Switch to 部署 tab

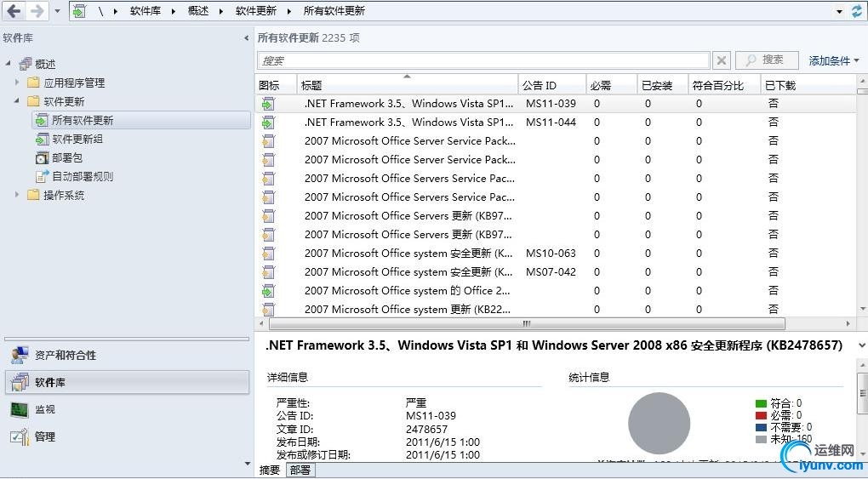tap(300, 470)
